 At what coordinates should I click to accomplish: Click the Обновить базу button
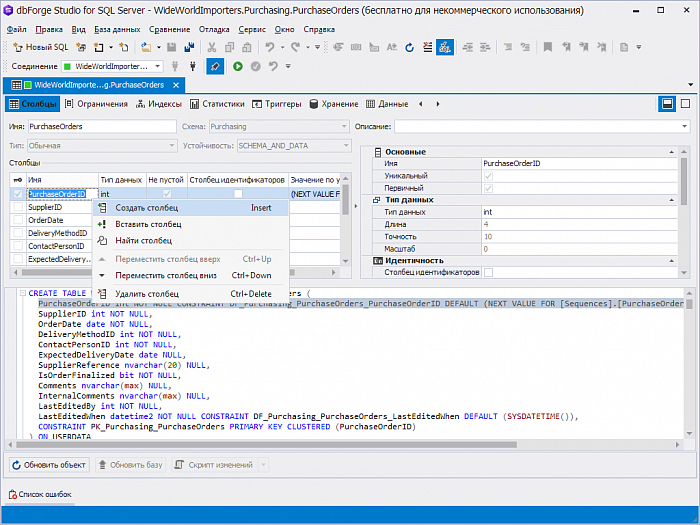pos(130,465)
